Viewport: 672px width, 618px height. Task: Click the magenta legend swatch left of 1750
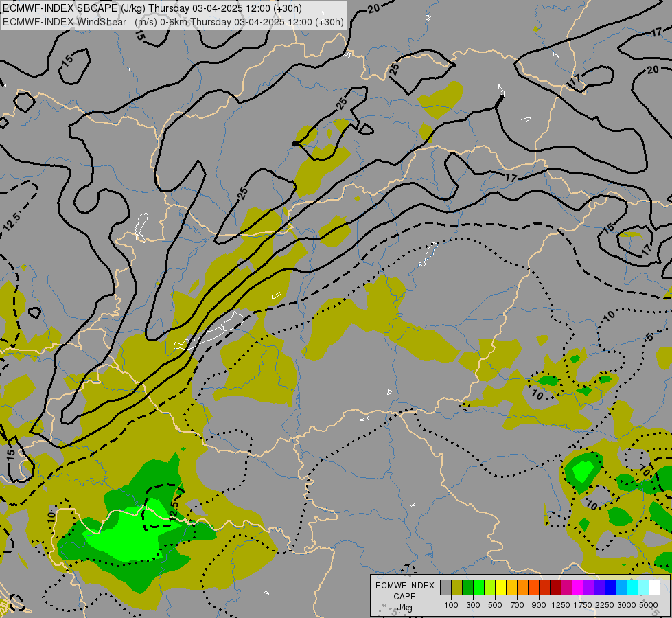pyautogui.click(x=577, y=587)
